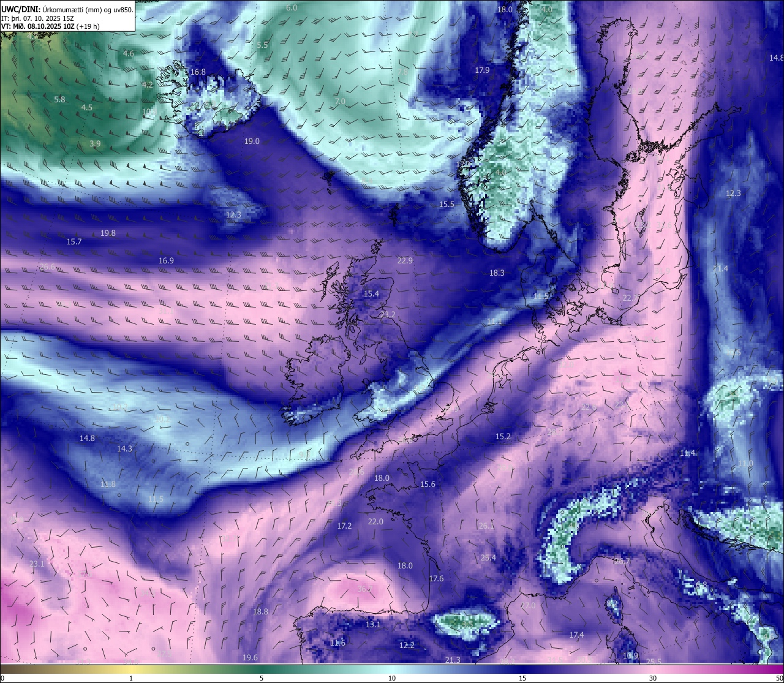Click the 25.4 value label
Screen dimensions: 784x683
[488, 557]
